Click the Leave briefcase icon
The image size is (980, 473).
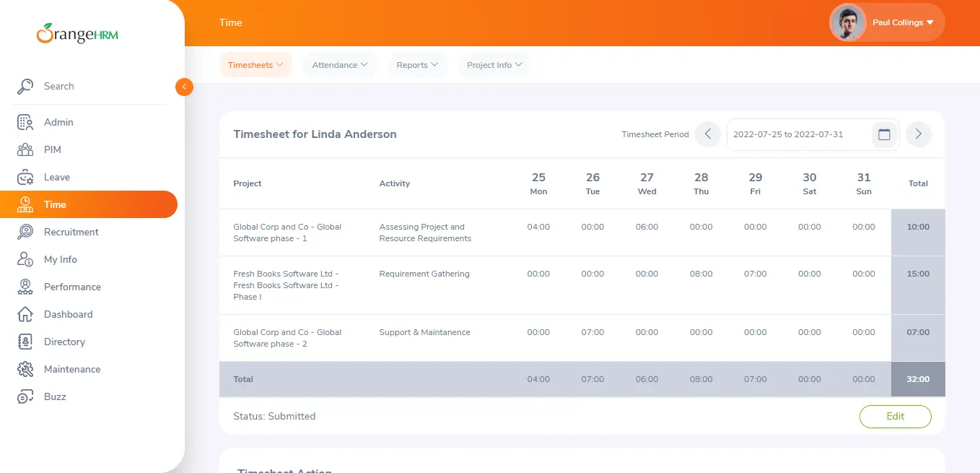pos(25,178)
